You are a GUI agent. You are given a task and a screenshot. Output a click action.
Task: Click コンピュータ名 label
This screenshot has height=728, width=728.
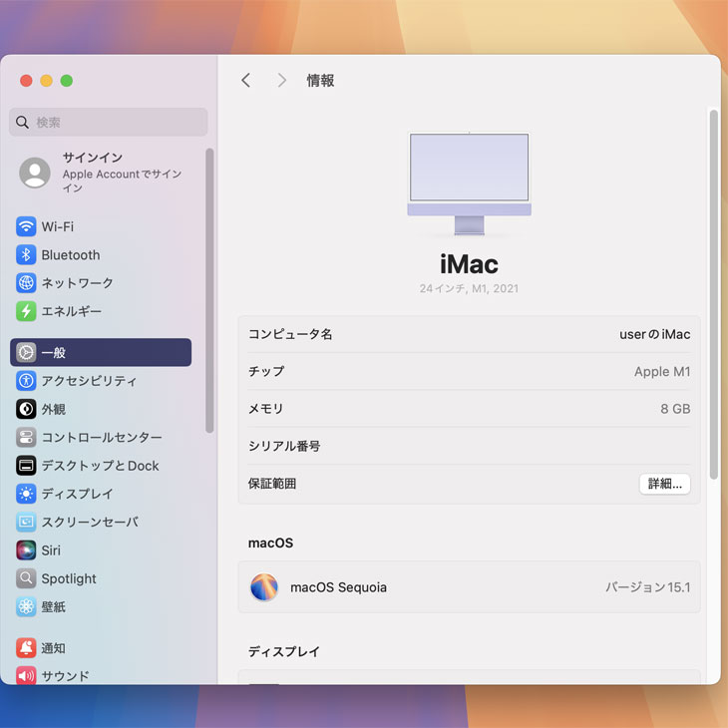click(x=290, y=334)
